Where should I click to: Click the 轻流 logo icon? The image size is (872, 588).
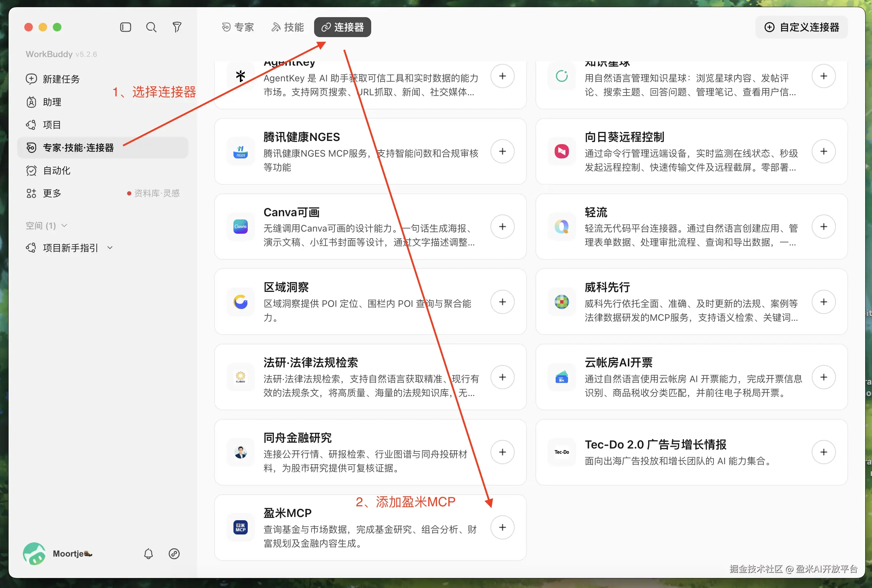561,227
